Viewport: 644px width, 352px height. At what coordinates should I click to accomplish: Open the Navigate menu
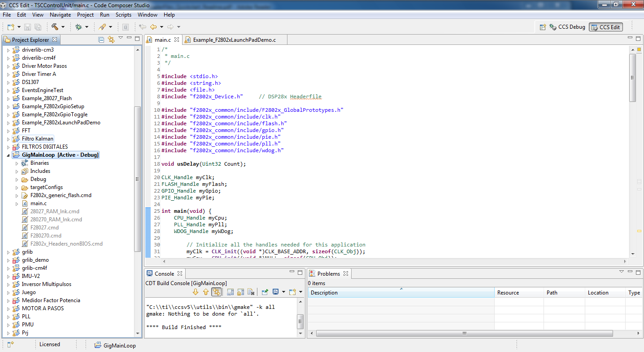60,14
